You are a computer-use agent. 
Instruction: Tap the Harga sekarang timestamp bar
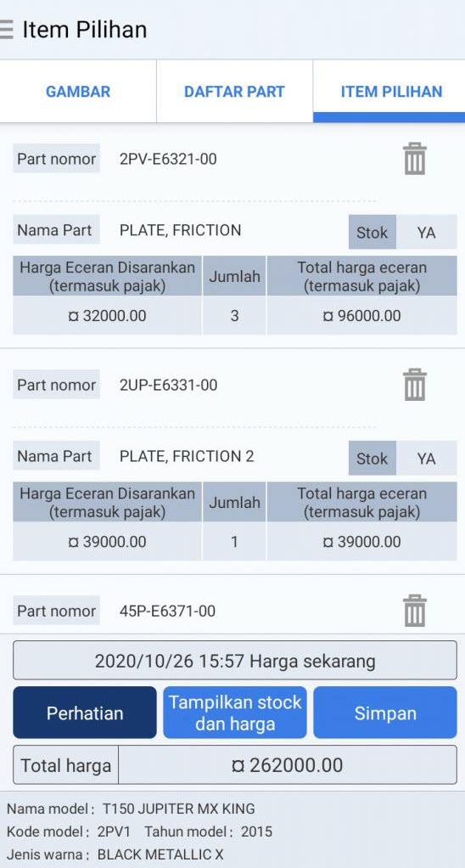(x=235, y=661)
